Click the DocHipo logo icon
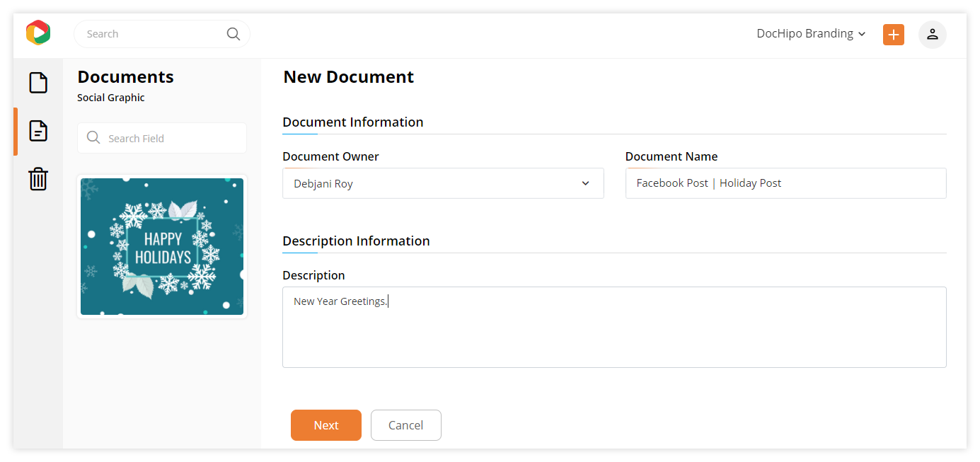The width and height of the screenshot is (980, 462). tap(38, 33)
